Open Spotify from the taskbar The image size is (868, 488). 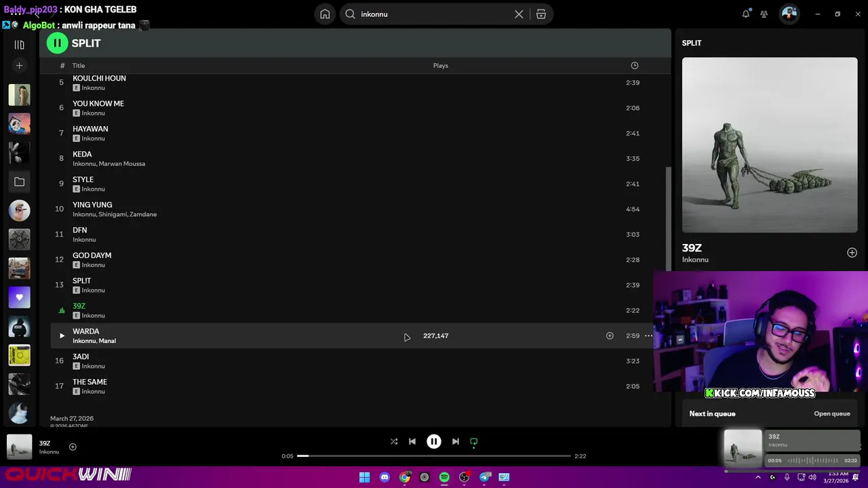[x=444, y=477]
